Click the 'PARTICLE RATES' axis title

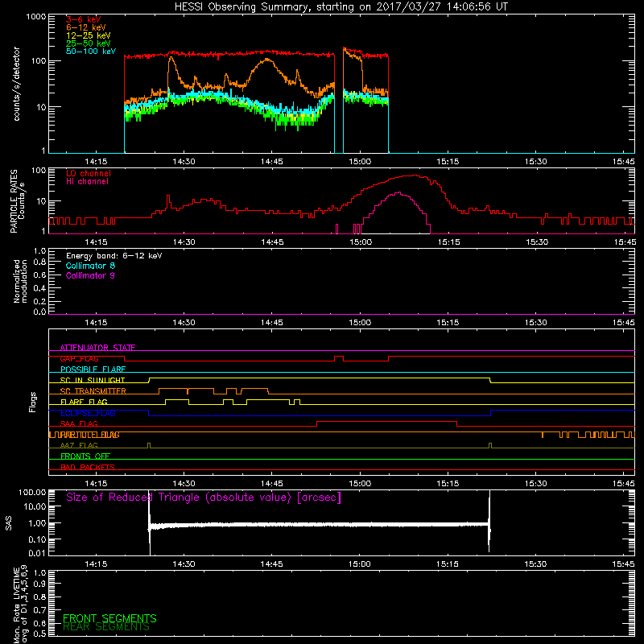pos(14,201)
